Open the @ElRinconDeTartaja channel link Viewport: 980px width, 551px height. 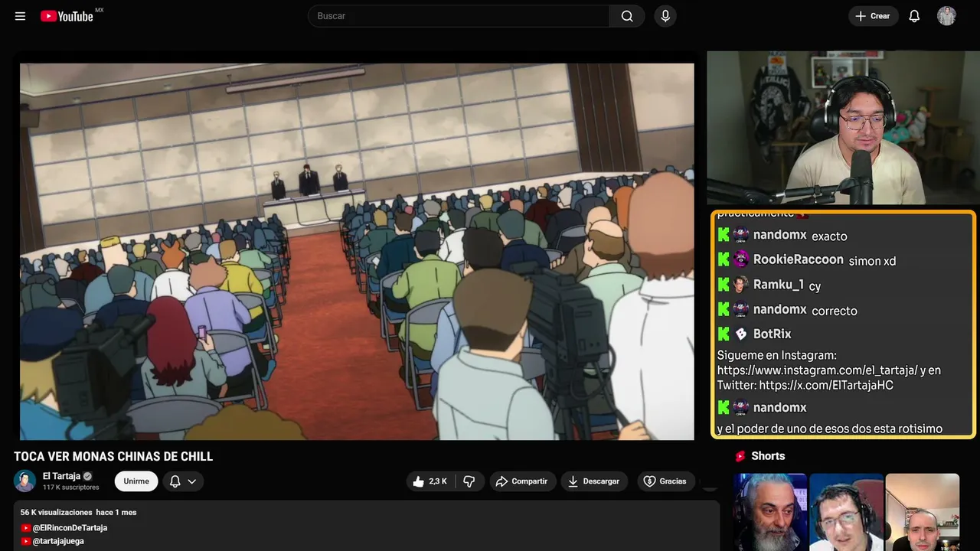[70, 528]
